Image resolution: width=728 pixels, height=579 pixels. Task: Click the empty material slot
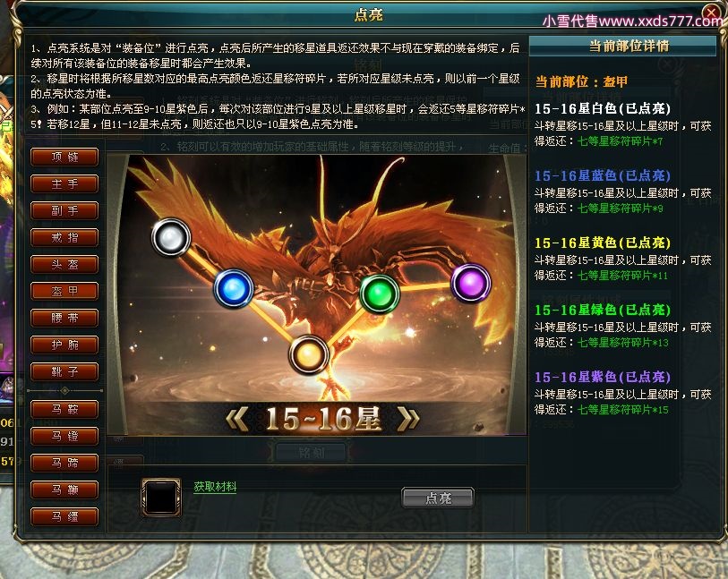pos(161,497)
